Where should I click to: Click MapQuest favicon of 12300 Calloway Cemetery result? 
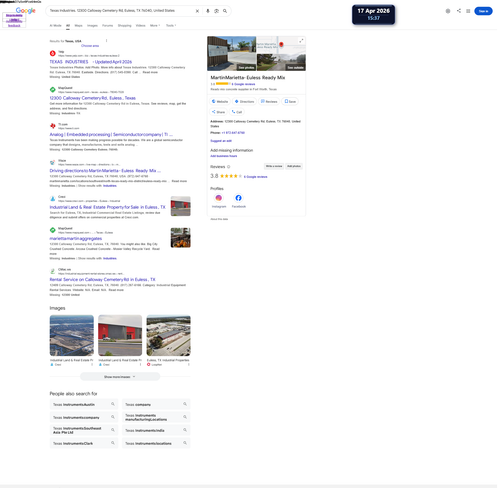pyautogui.click(x=53, y=90)
